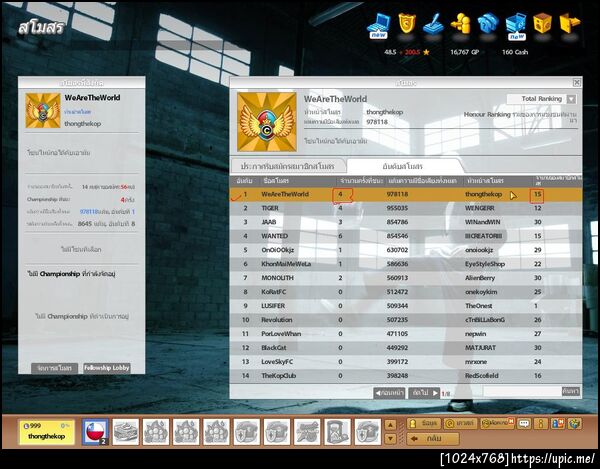Click the yellow info 'i' icon
600x469 pixels.
point(541,423)
